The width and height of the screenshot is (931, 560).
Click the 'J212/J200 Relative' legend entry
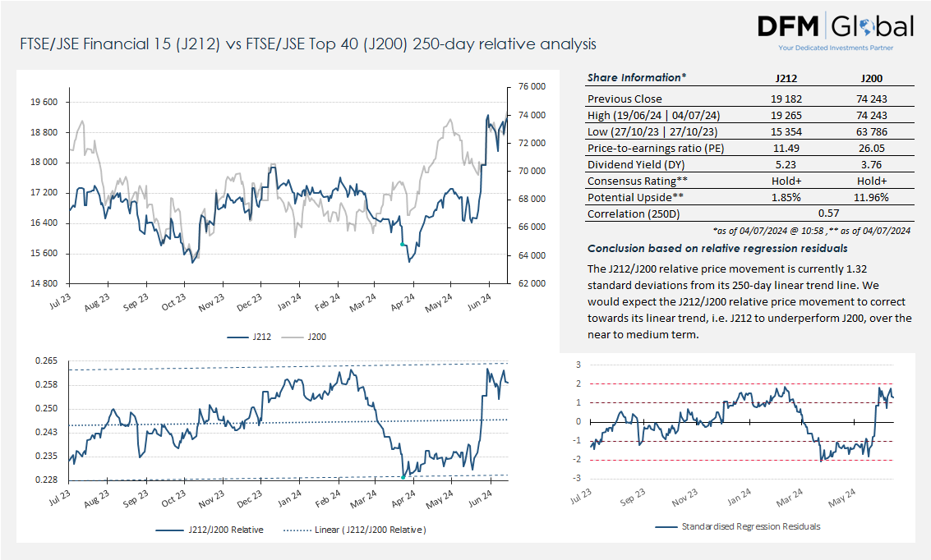[x=210, y=530]
